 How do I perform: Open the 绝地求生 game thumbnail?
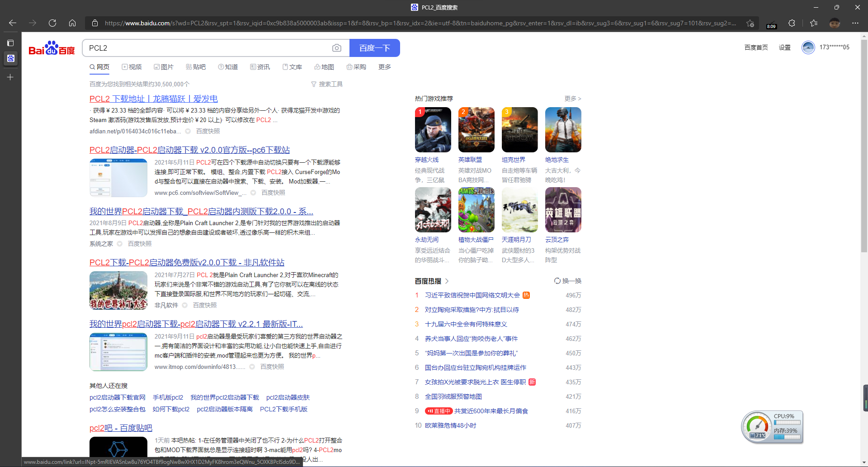coord(563,130)
